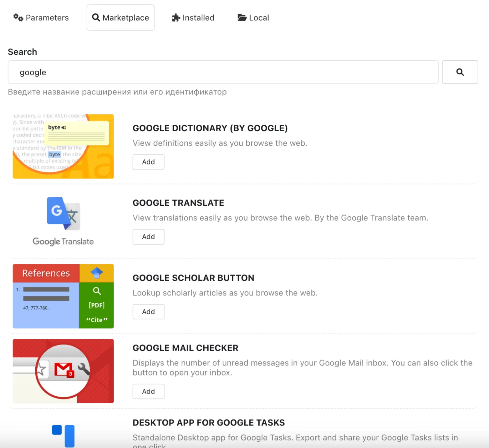Screen dimensions: 489x448
Task: Click the open folder icon beside Local
Action: [x=242, y=18]
